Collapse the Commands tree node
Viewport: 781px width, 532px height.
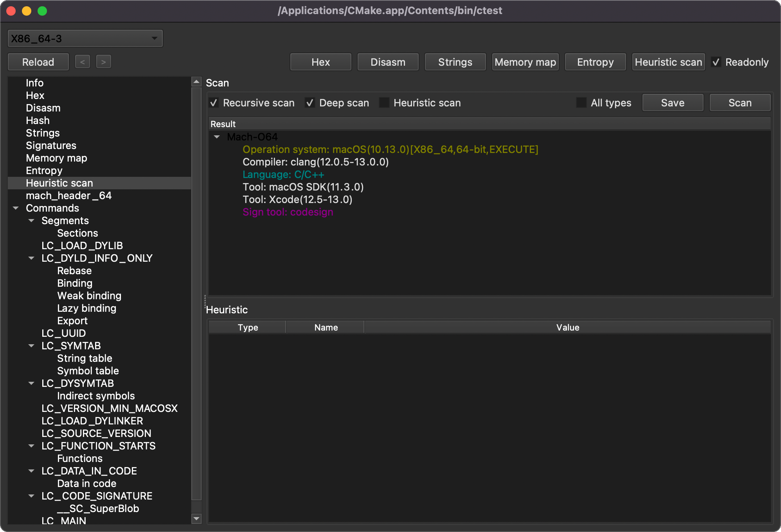click(16, 208)
